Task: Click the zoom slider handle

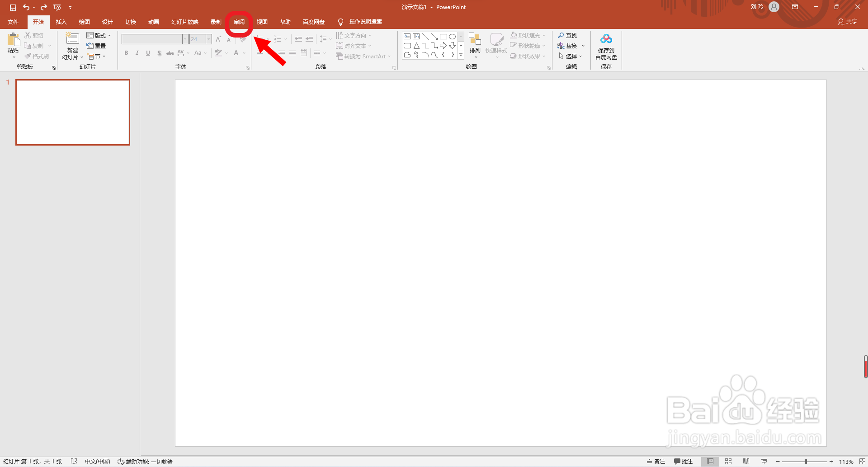Action: click(806, 462)
